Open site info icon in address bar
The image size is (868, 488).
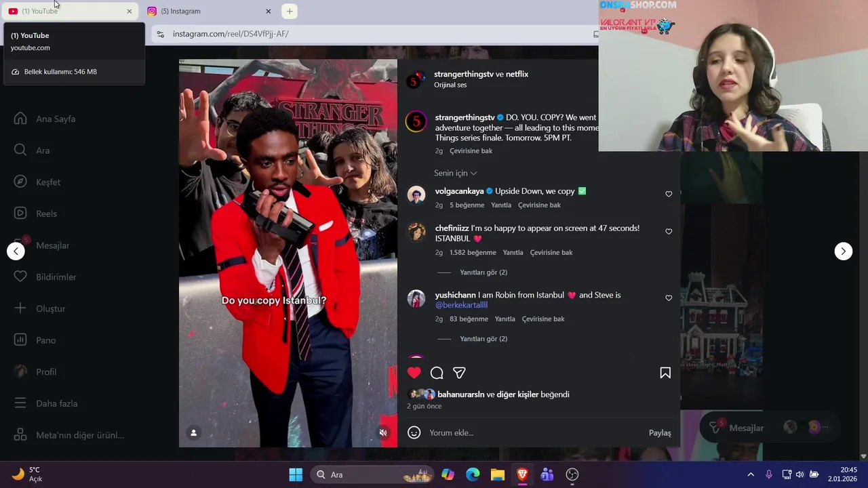159,34
